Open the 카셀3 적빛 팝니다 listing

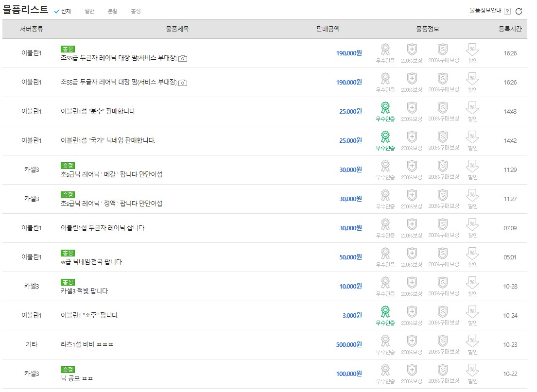(85, 291)
